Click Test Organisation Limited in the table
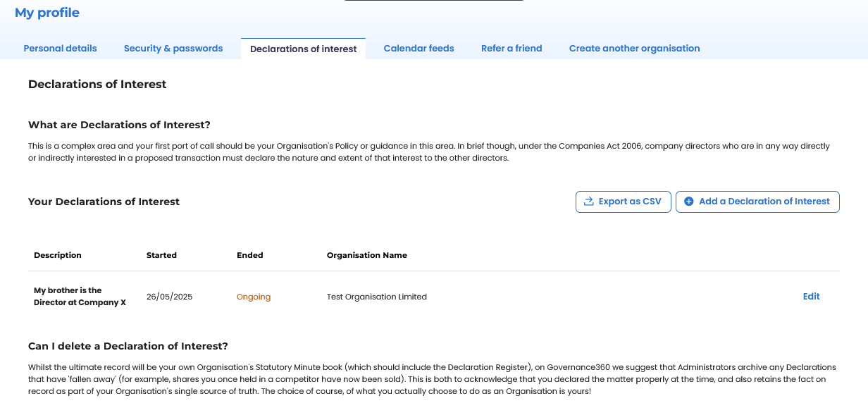868x420 pixels. point(376,297)
